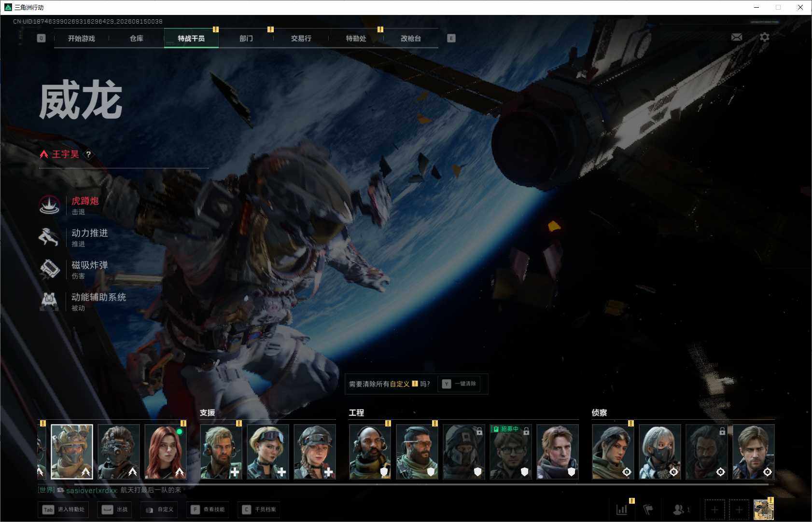The width and height of the screenshot is (812, 522).
Task: Click the flag icon in bottom bar
Action: coord(648,509)
